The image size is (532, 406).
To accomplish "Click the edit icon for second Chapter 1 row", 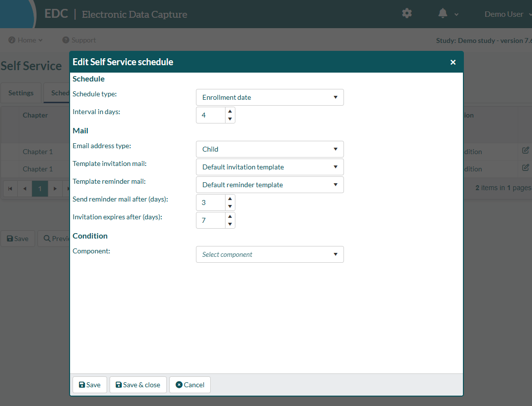I will pos(525,167).
